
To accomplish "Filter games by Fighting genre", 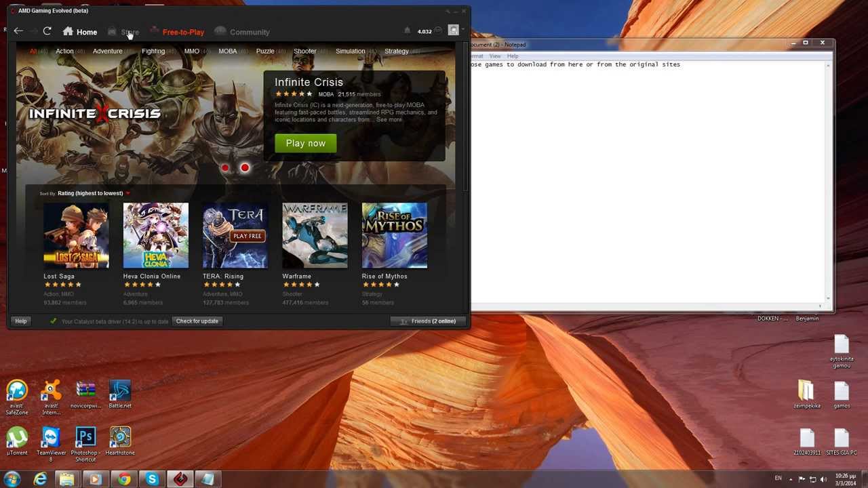I will [159, 51].
